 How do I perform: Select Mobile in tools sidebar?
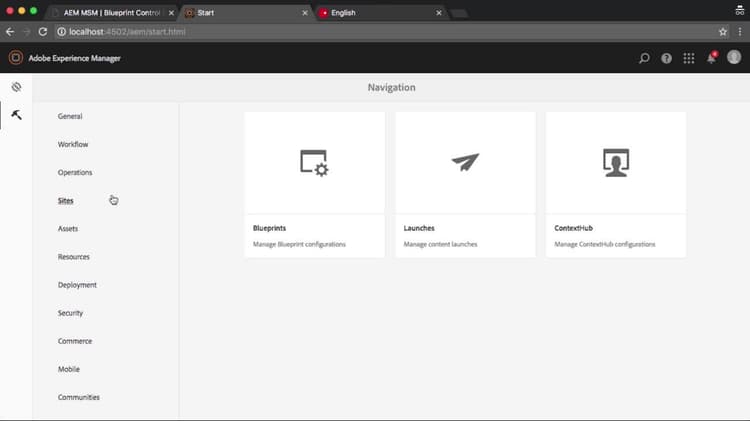69,369
